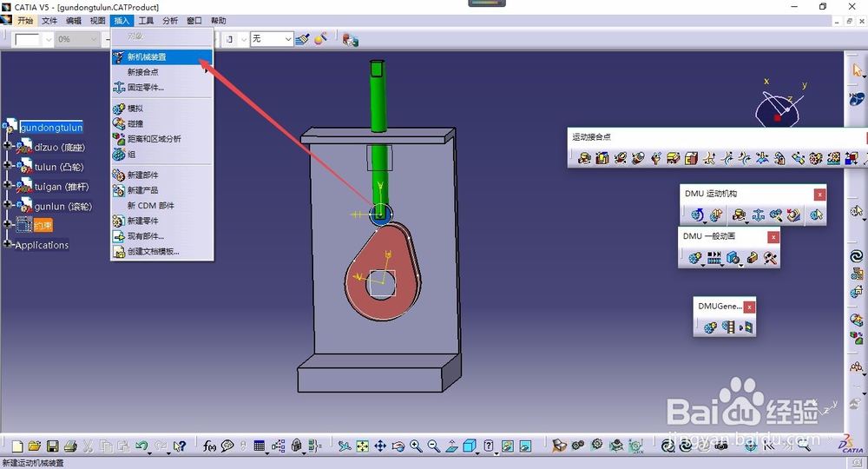Expand the tuigan (推杆) tree node
The height and width of the screenshot is (469, 868).
point(7,186)
